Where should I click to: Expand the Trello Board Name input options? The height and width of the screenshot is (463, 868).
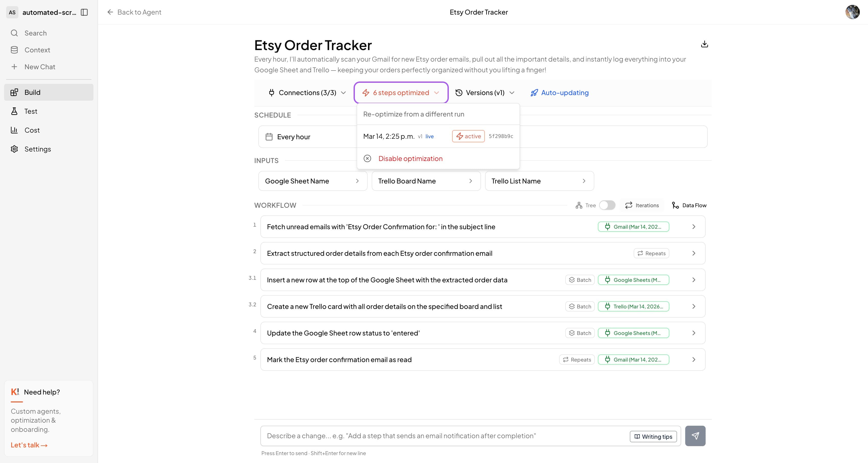click(x=471, y=181)
